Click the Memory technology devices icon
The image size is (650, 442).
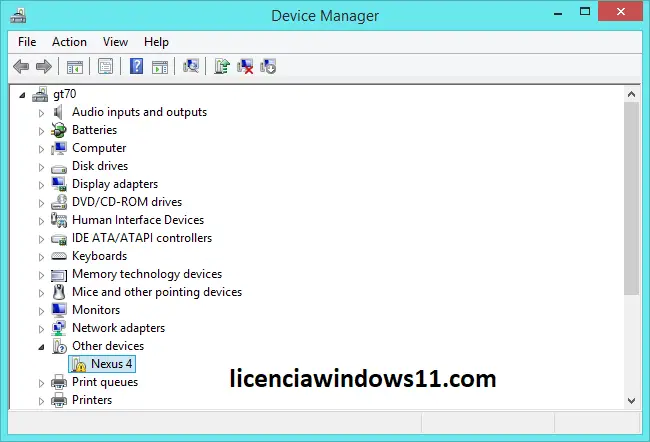(x=59, y=275)
